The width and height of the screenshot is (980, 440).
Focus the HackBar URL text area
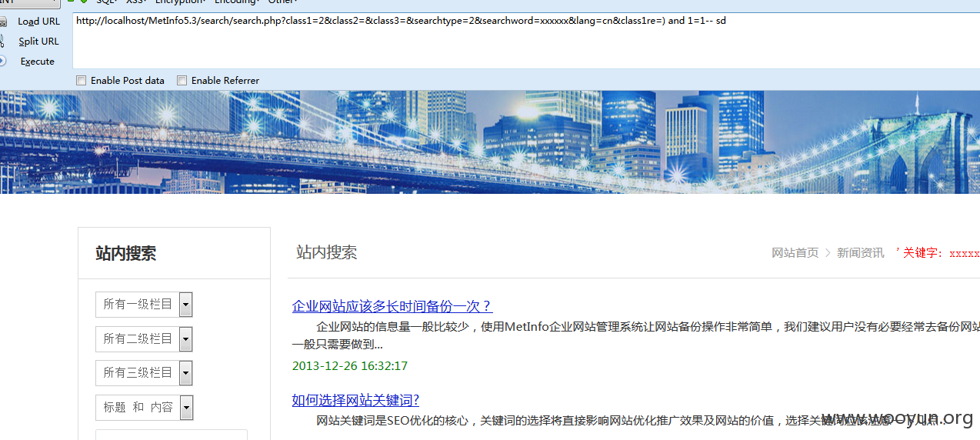pyautogui.click(x=526, y=41)
